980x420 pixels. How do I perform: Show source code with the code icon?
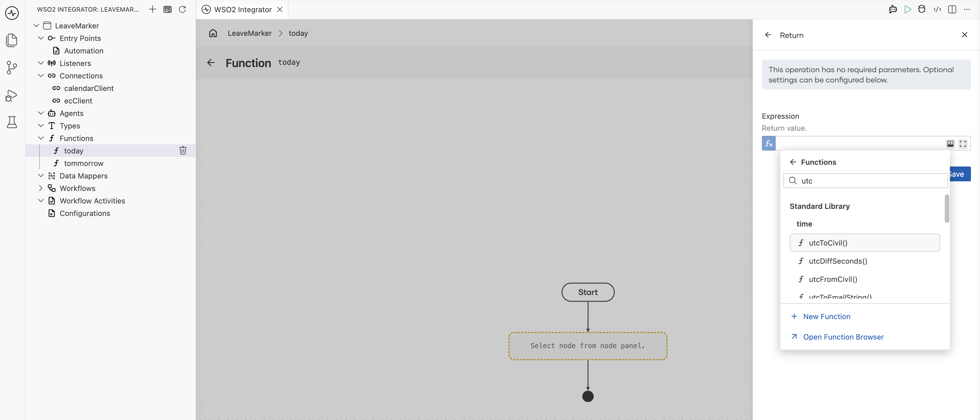[937, 9]
